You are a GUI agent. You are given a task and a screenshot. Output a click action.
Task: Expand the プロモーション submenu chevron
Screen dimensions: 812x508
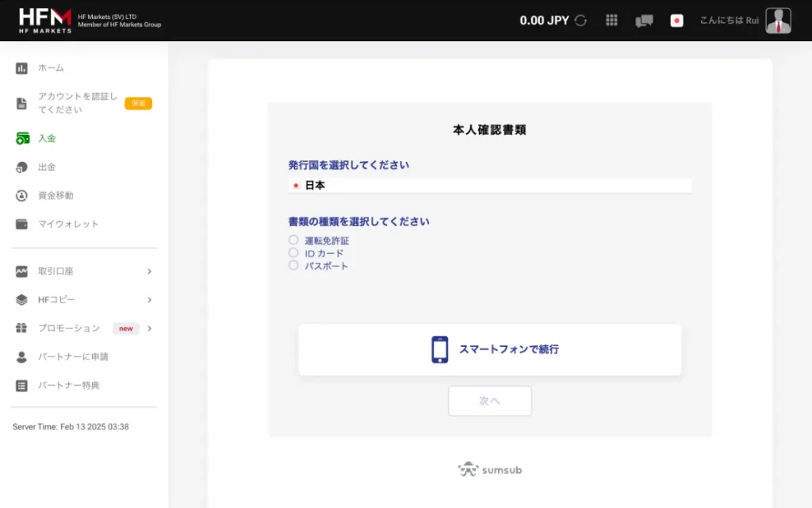tap(149, 328)
